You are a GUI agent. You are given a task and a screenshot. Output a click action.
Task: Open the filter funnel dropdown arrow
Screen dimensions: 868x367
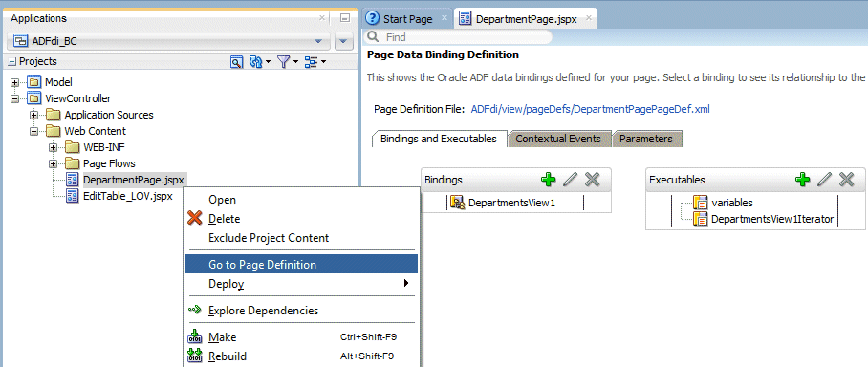[295, 62]
